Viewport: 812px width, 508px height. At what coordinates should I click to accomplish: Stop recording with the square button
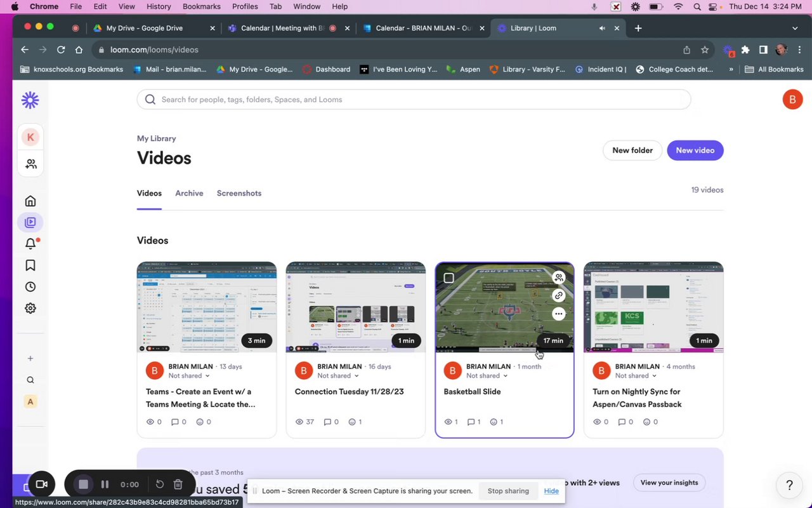tap(83, 485)
